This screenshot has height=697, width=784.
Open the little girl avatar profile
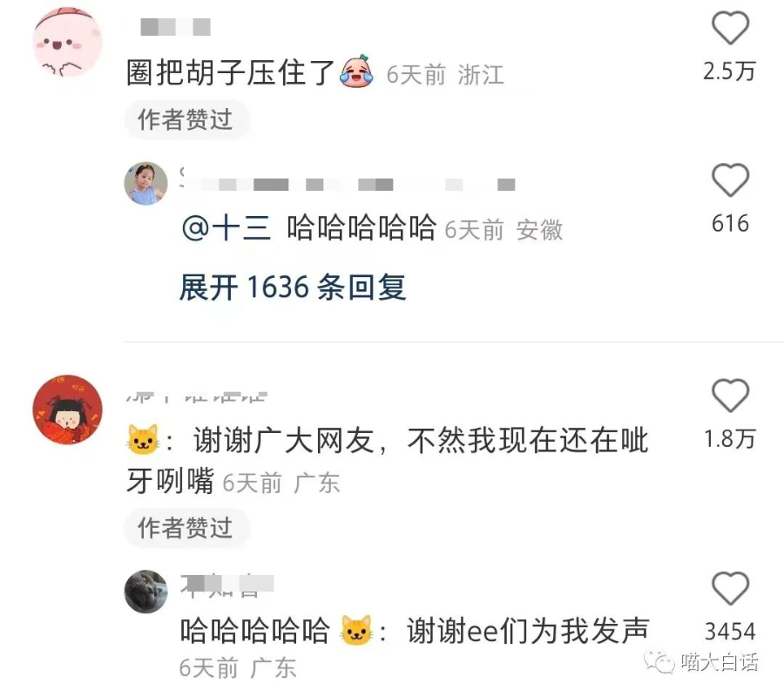coord(145,184)
